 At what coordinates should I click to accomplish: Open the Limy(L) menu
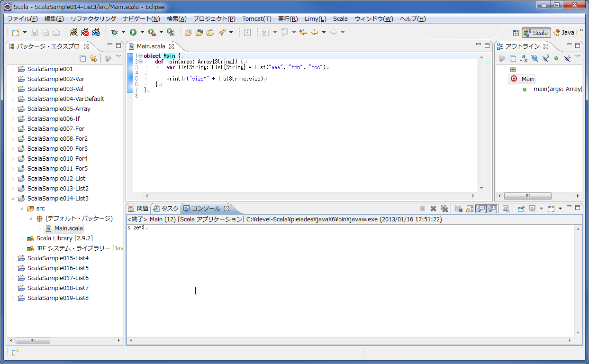316,19
